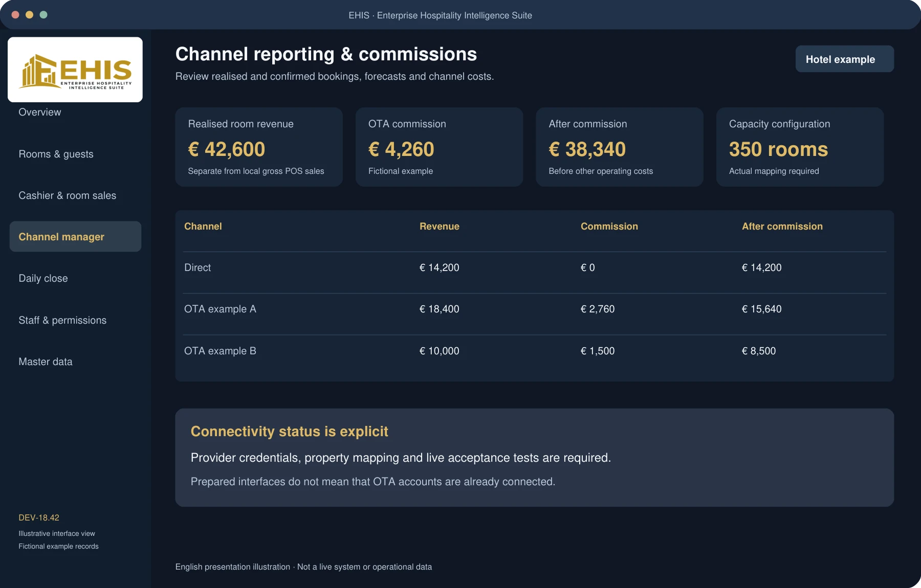Click the € 2,760 commission cell

[598, 309]
